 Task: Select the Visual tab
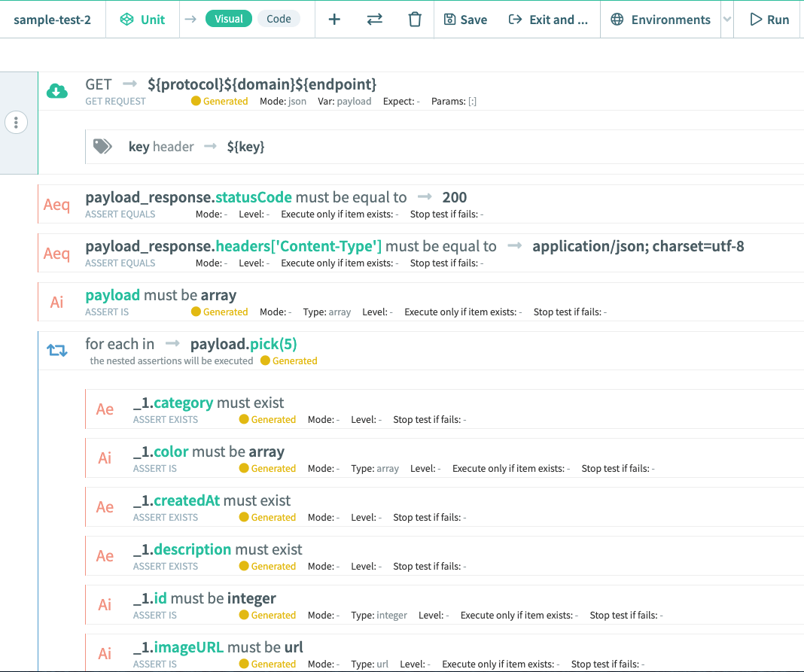[x=228, y=18]
